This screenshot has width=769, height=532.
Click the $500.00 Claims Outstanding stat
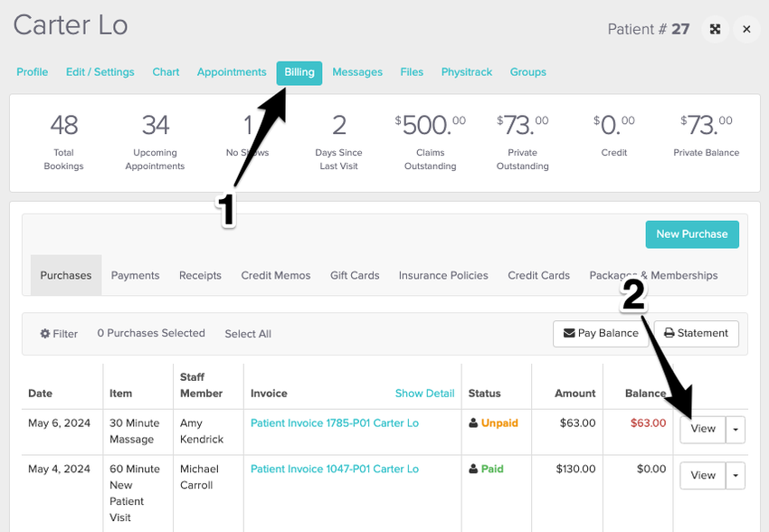click(430, 142)
